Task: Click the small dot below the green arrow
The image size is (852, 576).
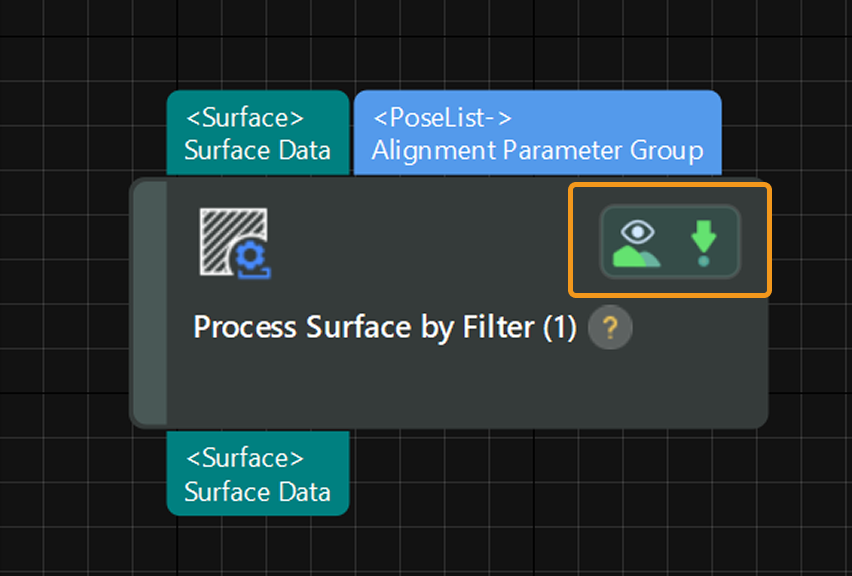Action: pos(704,261)
